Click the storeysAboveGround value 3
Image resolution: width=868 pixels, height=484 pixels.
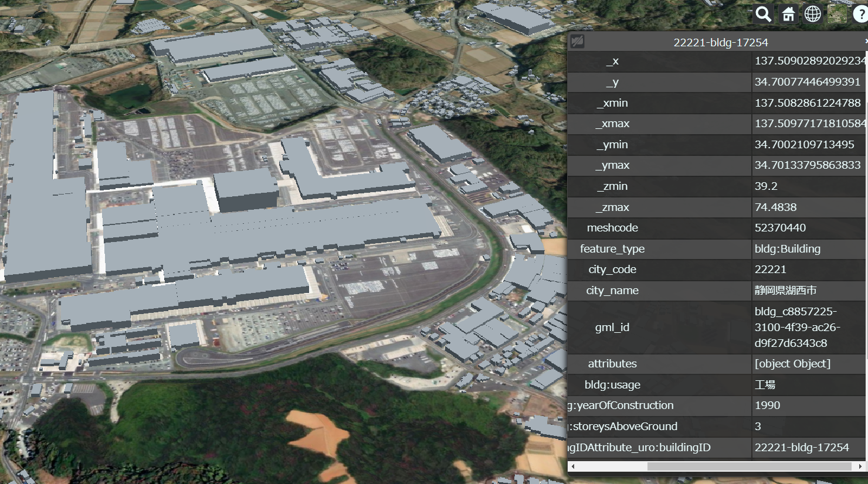tap(758, 427)
